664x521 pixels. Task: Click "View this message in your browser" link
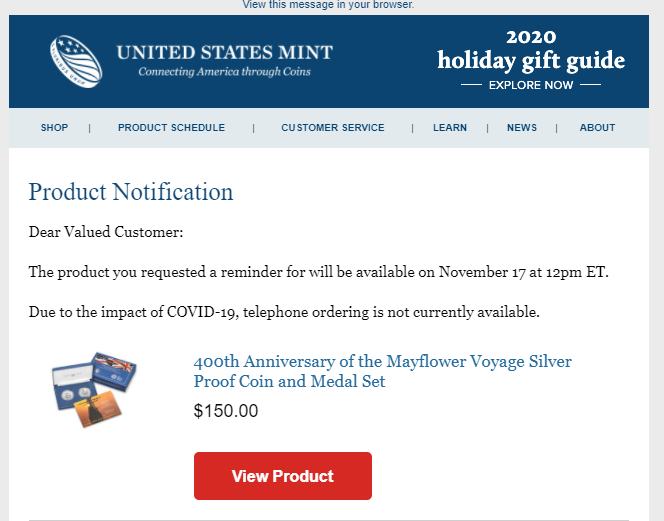328,5
